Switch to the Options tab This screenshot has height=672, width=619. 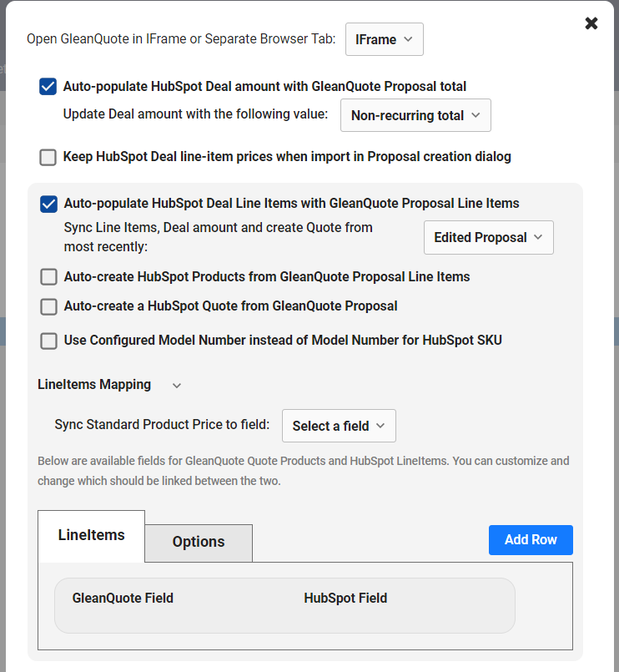(x=199, y=543)
